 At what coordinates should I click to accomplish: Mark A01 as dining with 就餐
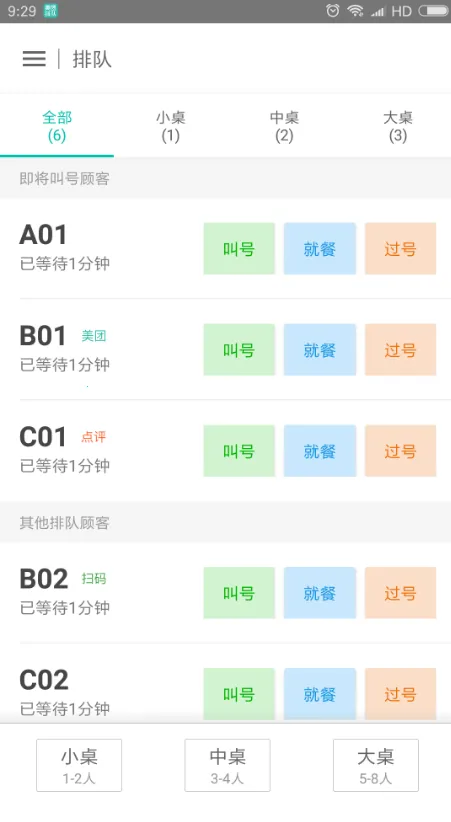tap(320, 248)
